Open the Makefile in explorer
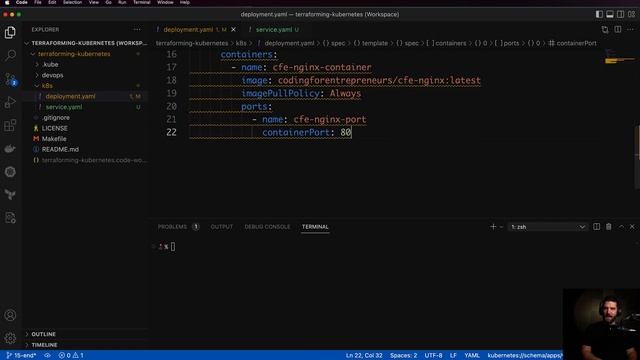This screenshot has height=360, width=640. click(x=54, y=138)
